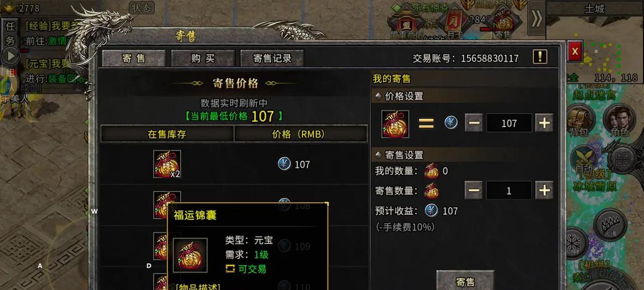Open the 角色 character portrait icon
Viewport: 644px width, 290px height.
coord(619,121)
